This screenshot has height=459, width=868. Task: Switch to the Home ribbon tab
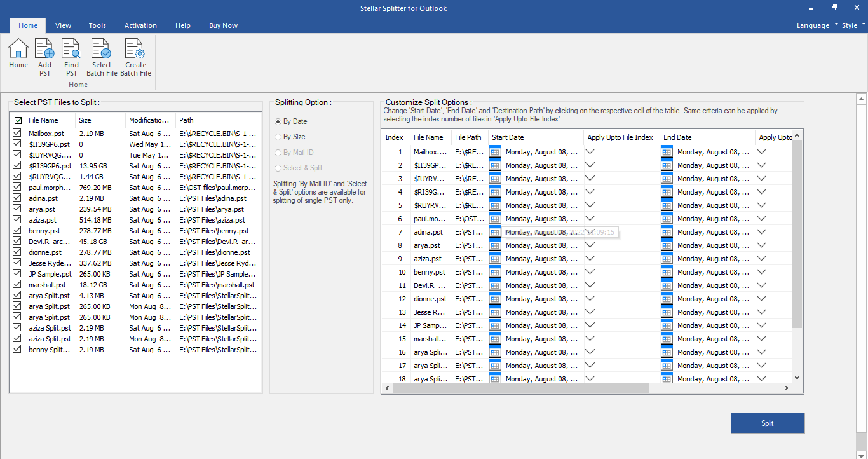[x=28, y=25]
